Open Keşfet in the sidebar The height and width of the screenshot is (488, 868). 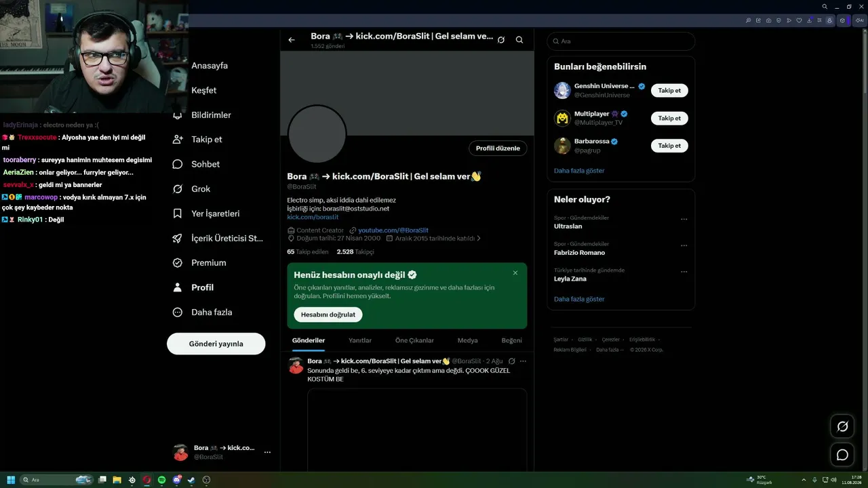tap(204, 90)
